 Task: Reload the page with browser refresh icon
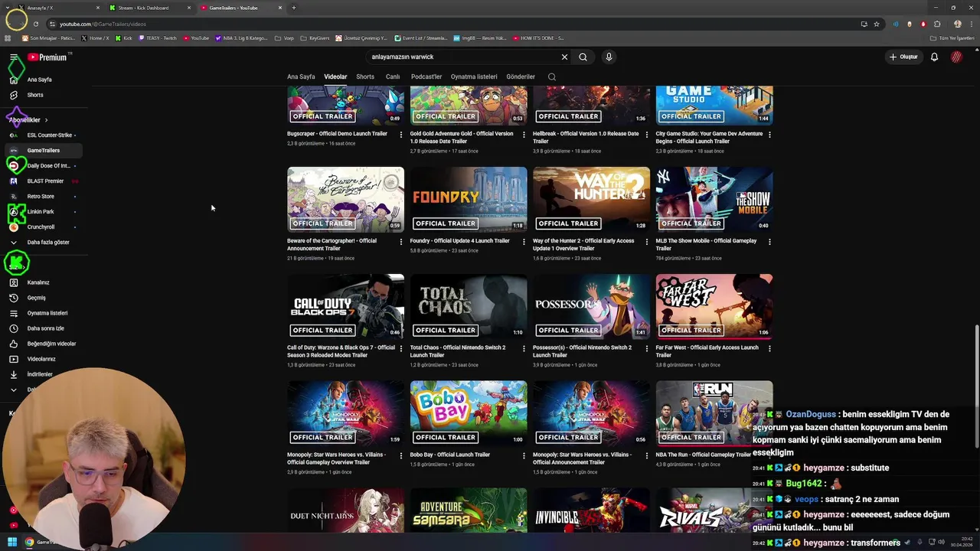pos(35,24)
